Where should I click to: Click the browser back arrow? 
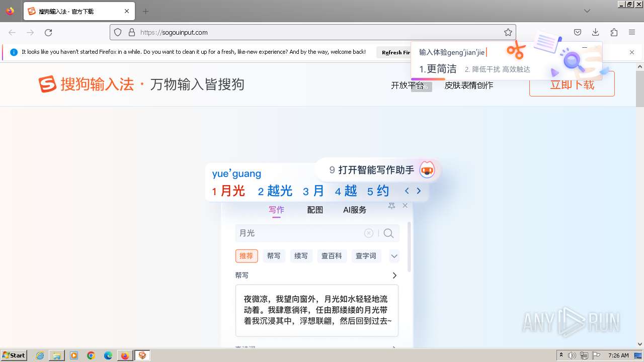point(12,32)
